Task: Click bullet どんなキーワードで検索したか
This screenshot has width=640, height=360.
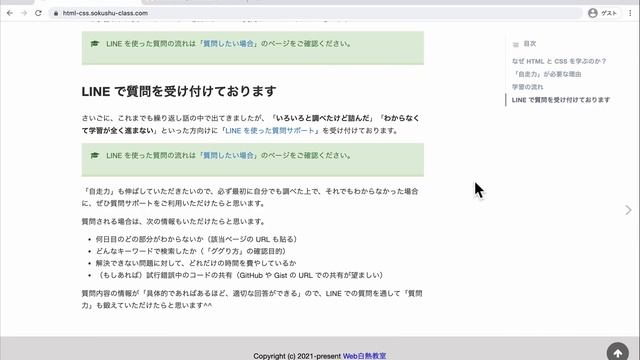Action: 192,251
